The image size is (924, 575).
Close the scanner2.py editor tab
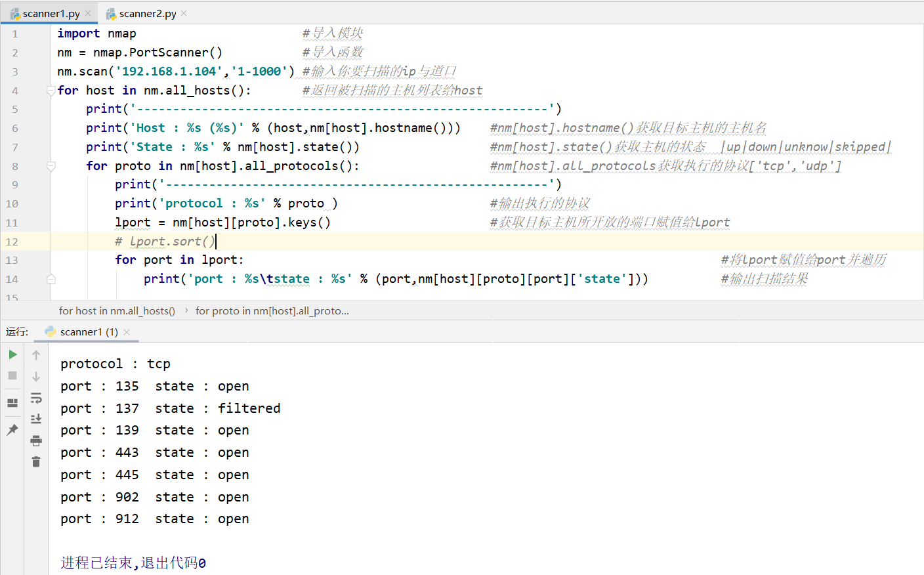tap(184, 13)
